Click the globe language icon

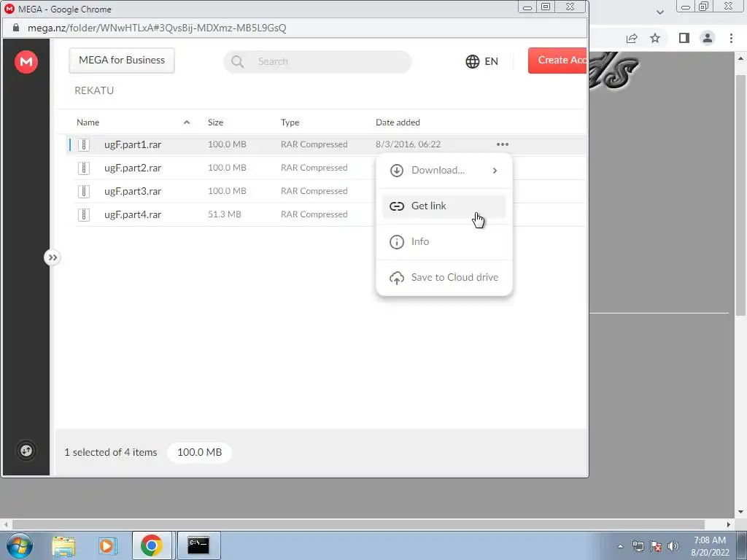click(472, 61)
